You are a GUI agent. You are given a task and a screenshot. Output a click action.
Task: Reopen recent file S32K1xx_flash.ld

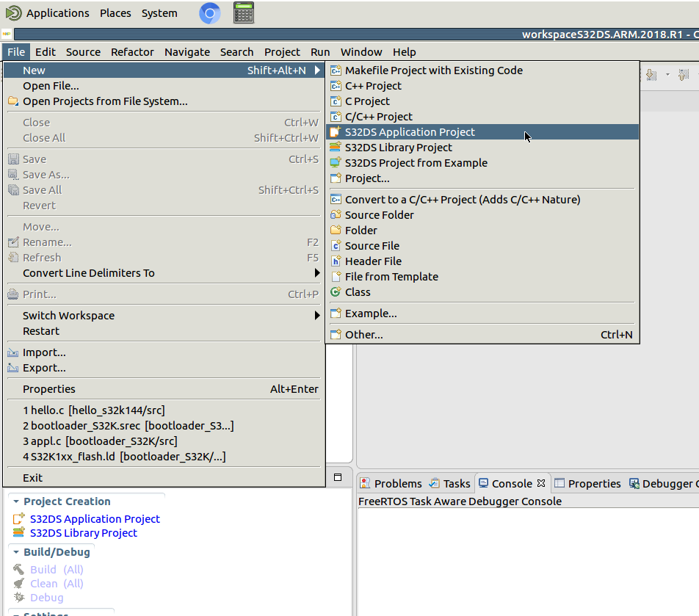pos(164,457)
